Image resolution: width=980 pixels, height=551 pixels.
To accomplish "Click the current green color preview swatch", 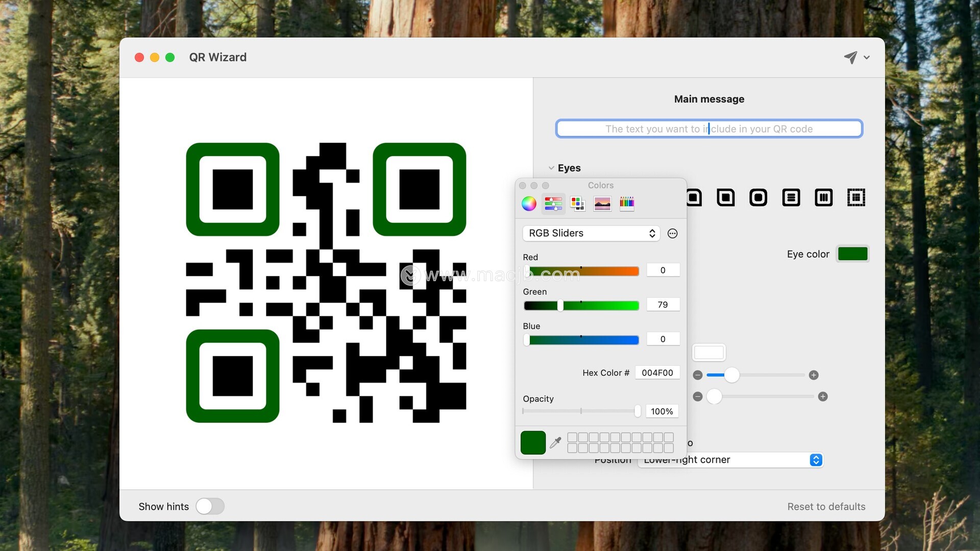I will (x=533, y=442).
